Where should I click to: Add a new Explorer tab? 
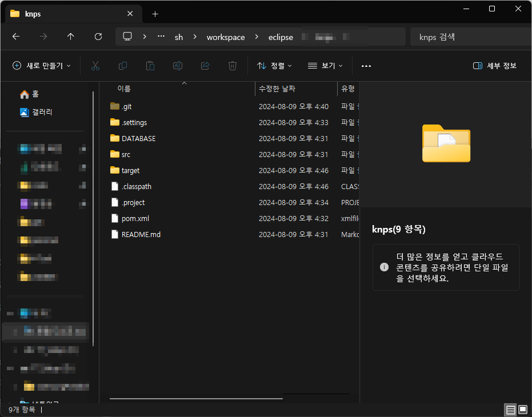[155, 14]
